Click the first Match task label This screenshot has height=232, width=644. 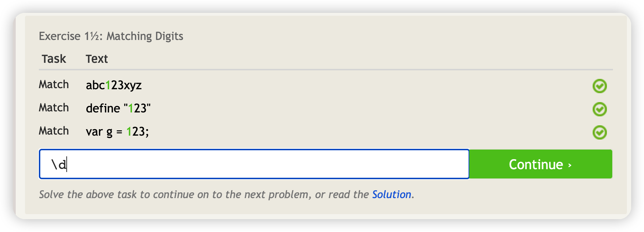point(54,85)
